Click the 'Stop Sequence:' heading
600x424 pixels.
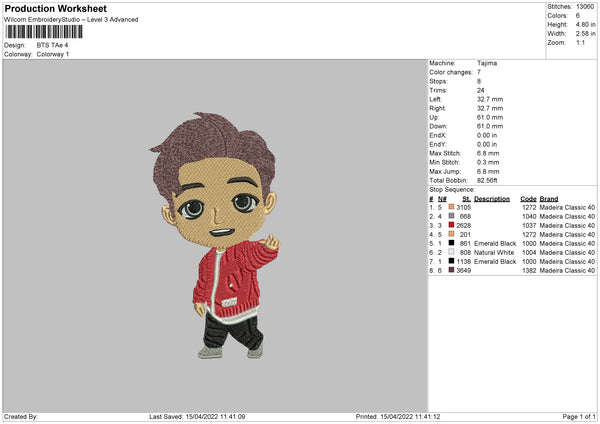[452, 189]
